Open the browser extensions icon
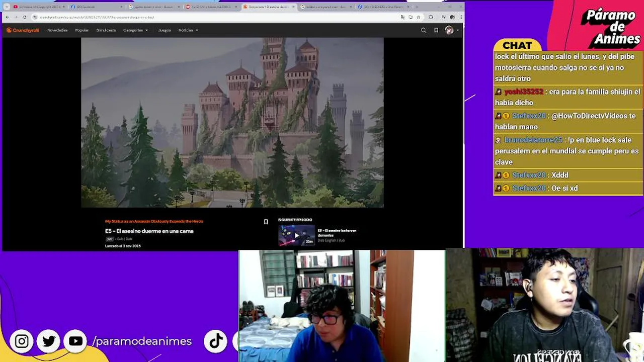 [x=431, y=17]
